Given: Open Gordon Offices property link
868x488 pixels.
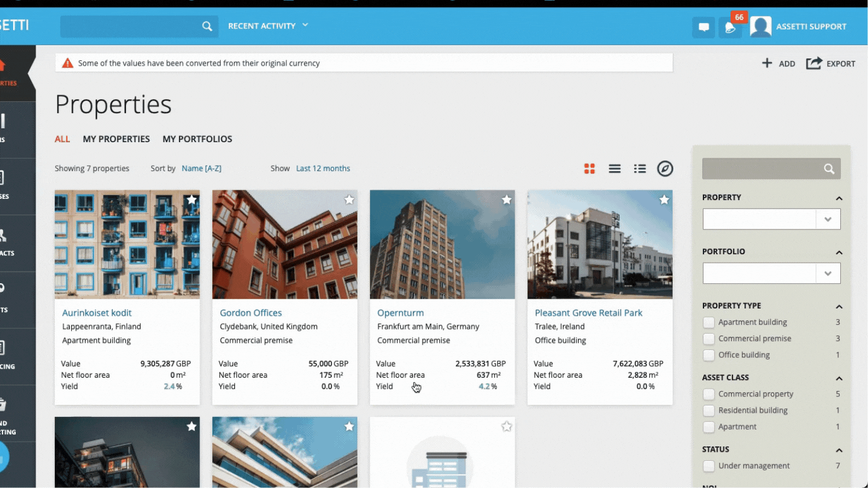Looking at the screenshot, I should pos(251,313).
